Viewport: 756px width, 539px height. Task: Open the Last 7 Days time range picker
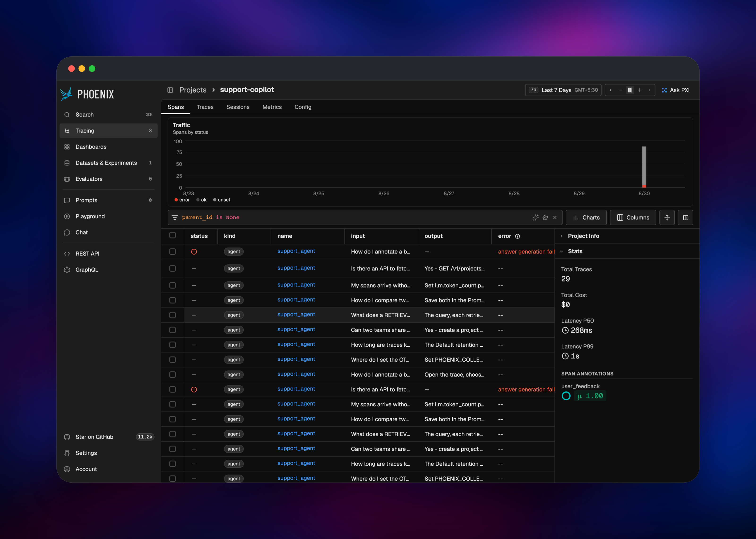[x=563, y=90]
